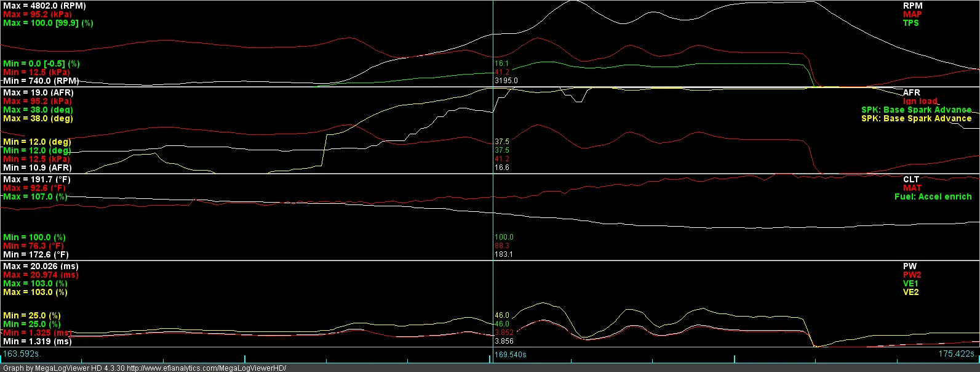Image resolution: width=980 pixels, height=372 pixels.
Task: Click Graph by MegaLogViewer HD 4.3.30 text
Action: point(64,368)
